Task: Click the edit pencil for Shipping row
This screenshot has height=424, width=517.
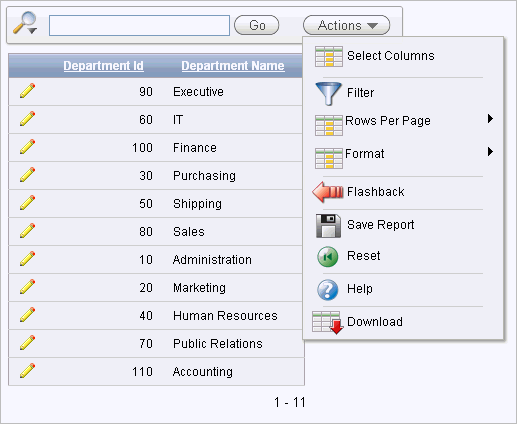Action: click(x=27, y=203)
